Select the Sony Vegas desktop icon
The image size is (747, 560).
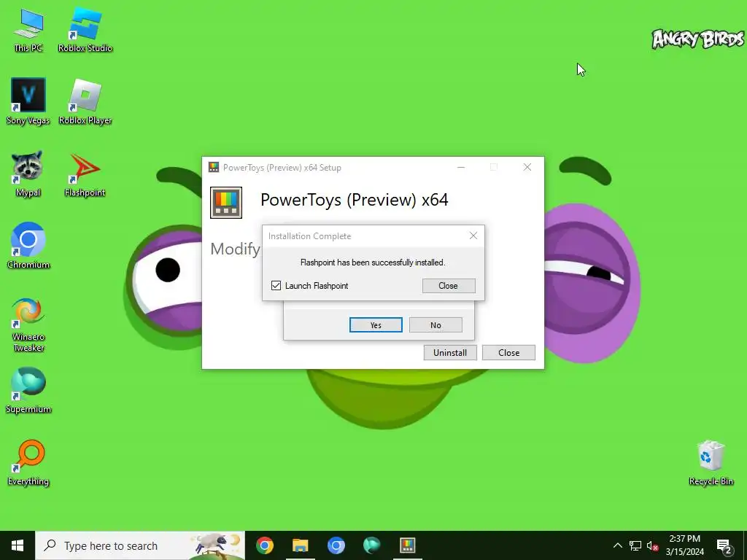pos(28,102)
